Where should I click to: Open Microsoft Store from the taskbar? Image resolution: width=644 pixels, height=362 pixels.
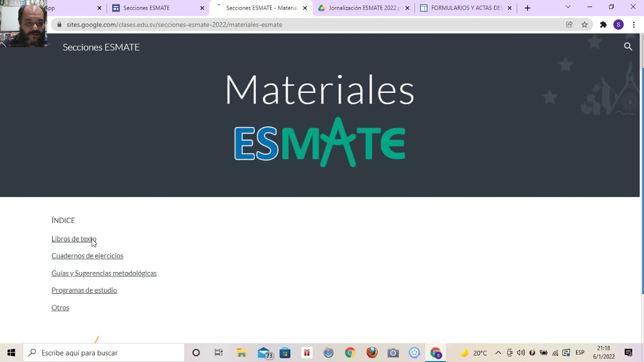point(285,352)
